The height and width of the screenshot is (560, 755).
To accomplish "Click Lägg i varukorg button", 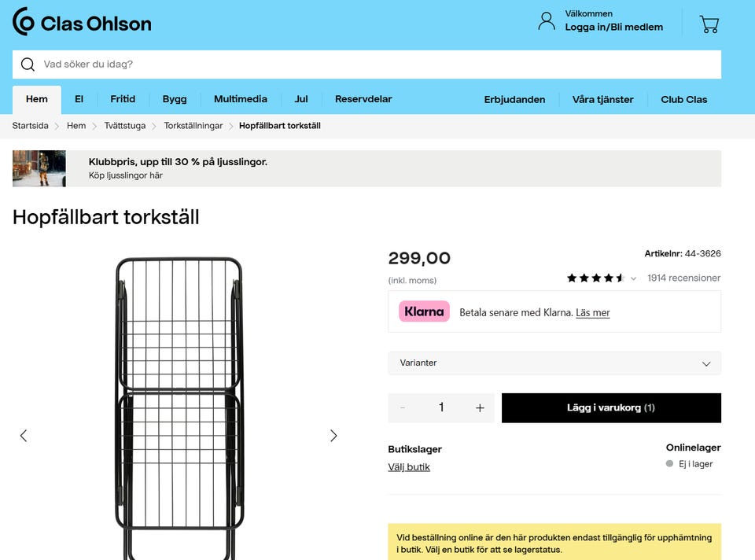I will coord(611,408).
